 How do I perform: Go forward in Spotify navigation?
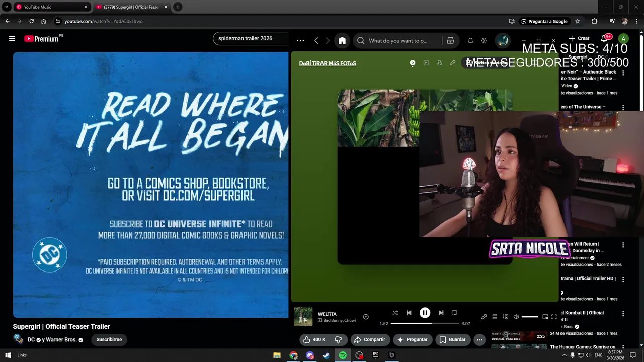[328, 41]
